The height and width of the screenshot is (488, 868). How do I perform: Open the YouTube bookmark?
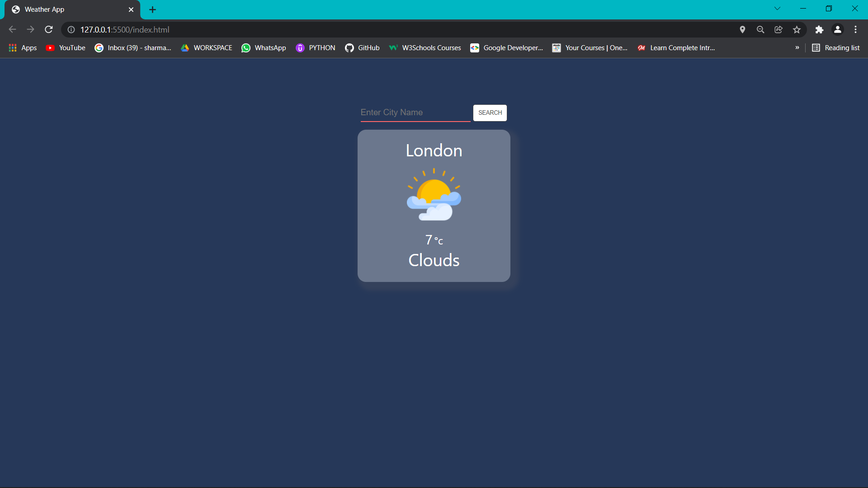pyautogui.click(x=66, y=47)
